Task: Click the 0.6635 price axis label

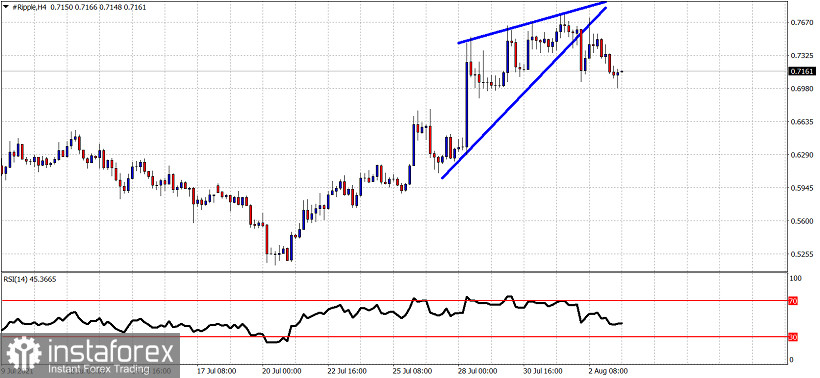Action: click(x=802, y=122)
